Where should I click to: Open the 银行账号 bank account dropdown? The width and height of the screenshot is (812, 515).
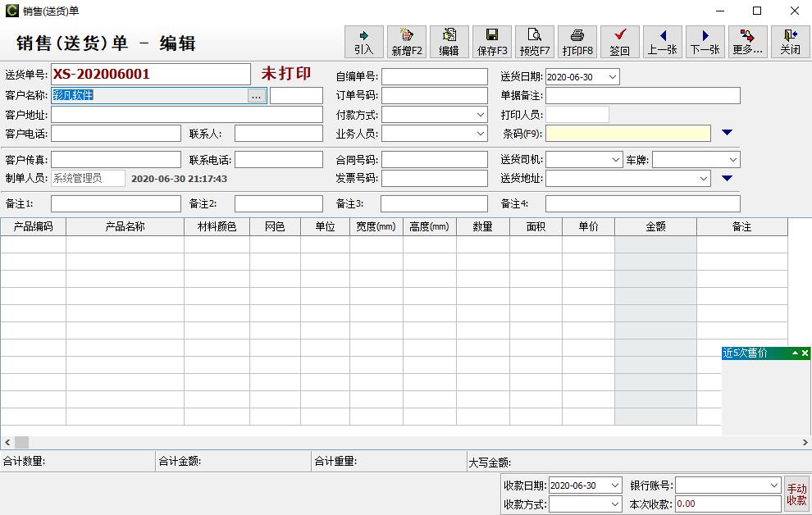pyautogui.click(x=773, y=485)
